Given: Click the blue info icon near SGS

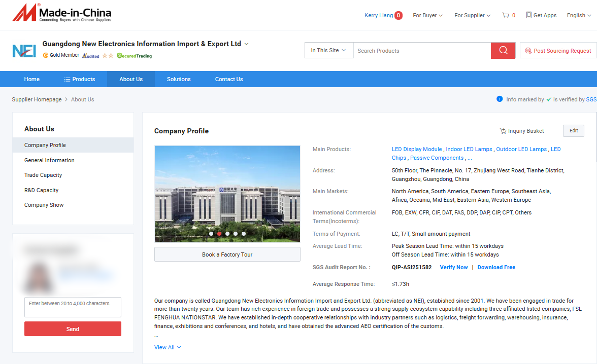Looking at the screenshot, I should click(x=500, y=99).
